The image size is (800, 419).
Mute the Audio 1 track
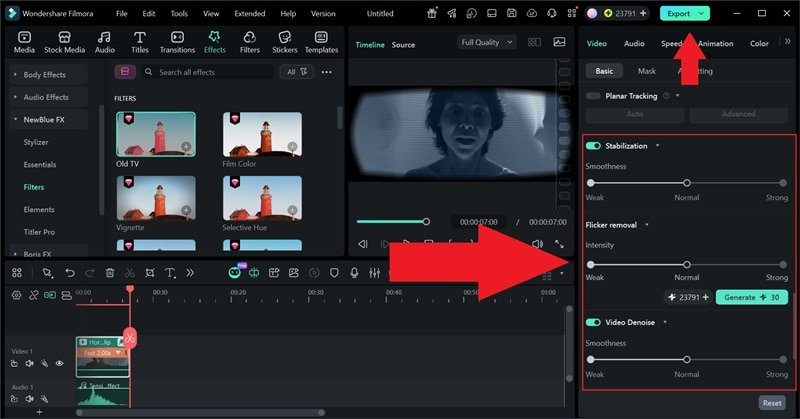[30, 399]
